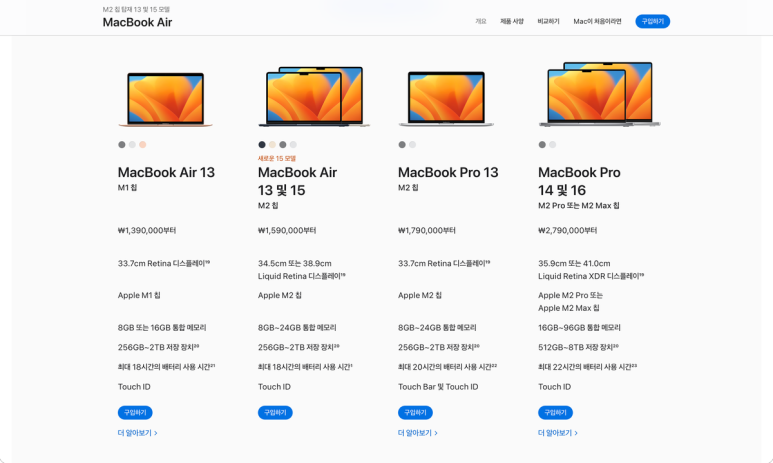
Task: Select the gold swatch under MacBook Air 13
Action: point(142,144)
